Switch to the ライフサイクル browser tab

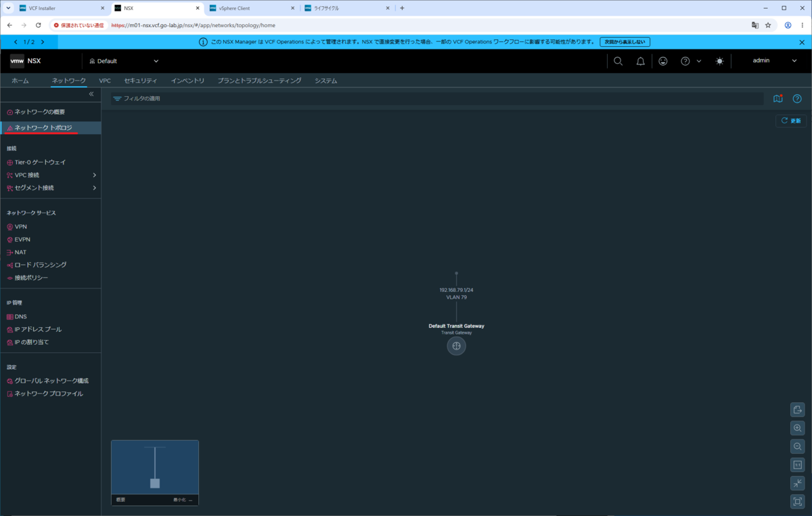pos(346,8)
